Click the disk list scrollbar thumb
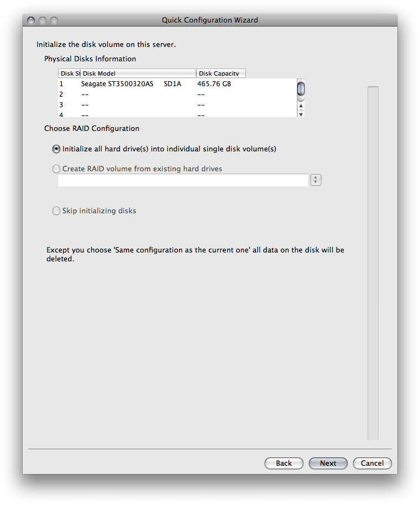Screen dimensions: 420x505 (301, 88)
